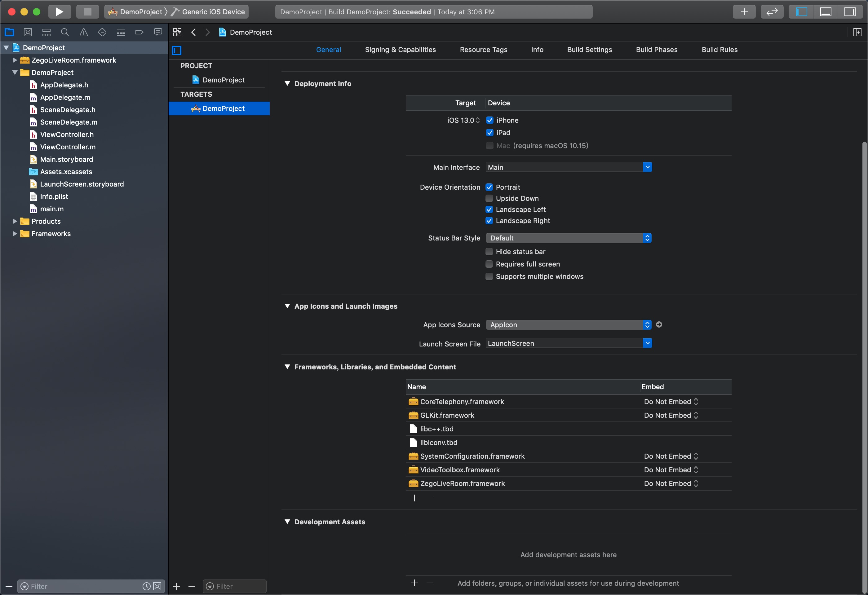Expand the ZegoLiveRoom.framework folder in navigator
This screenshot has width=868, height=595.
[15, 60]
